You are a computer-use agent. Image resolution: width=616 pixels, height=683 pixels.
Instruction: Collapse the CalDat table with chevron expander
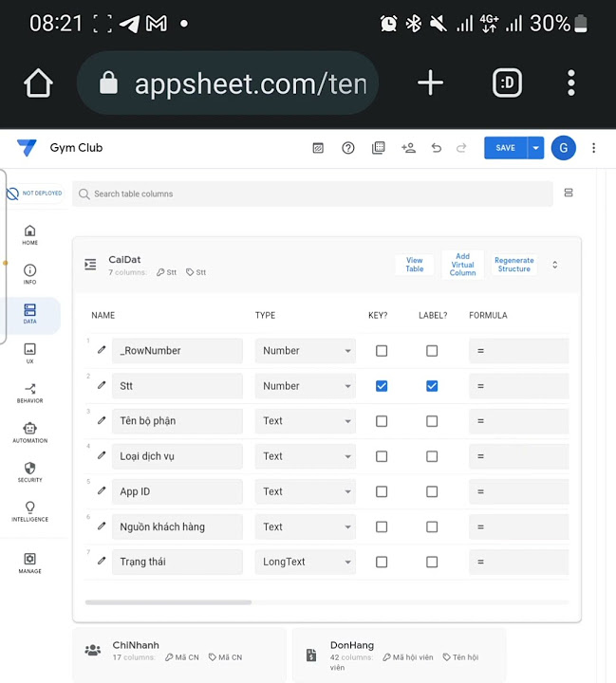555,265
